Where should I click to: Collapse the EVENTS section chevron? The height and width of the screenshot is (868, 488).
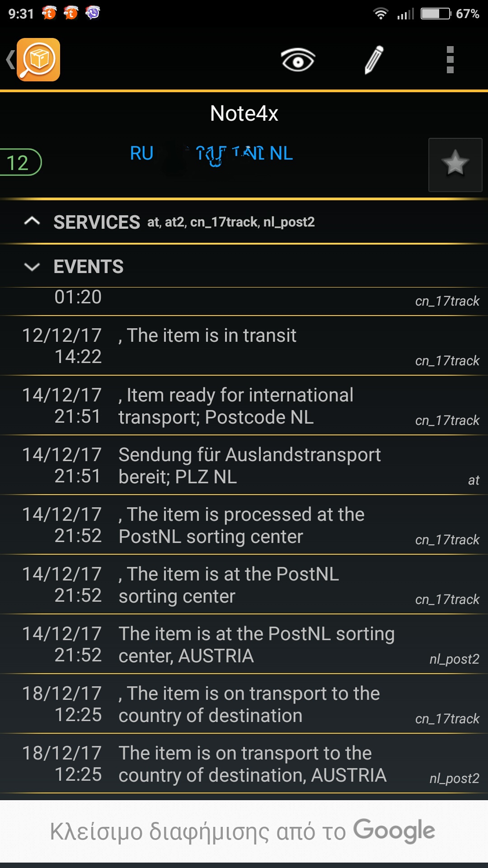[x=32, y=266]
